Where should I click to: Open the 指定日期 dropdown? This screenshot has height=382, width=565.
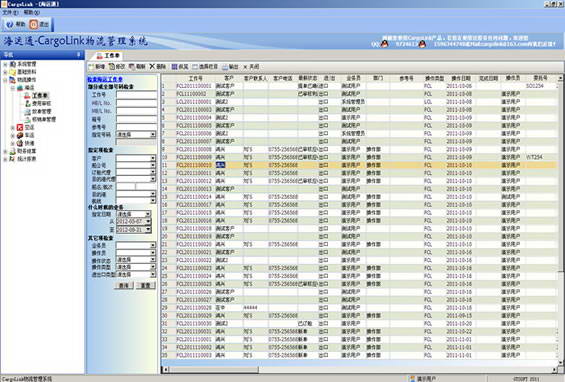[148, 214]
